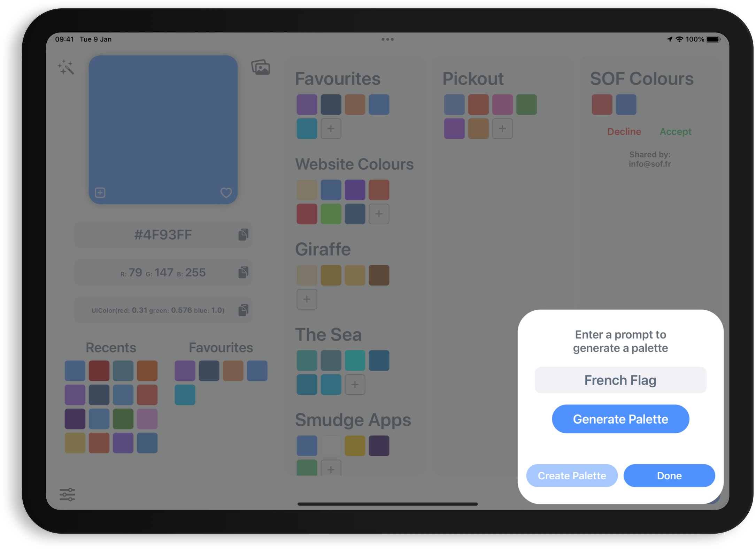Favourite the colour with heart icon
This screenshot has width=756, height=550.
(226, 193)
